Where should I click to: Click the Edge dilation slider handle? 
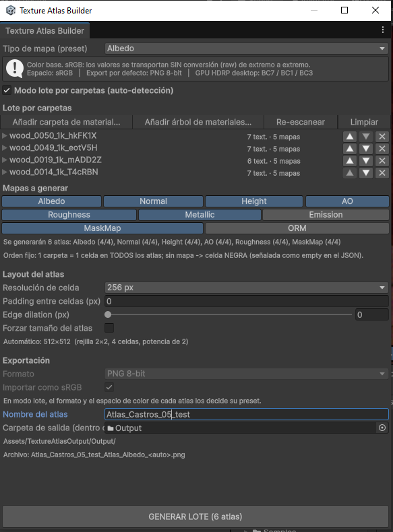coord(108,314)
